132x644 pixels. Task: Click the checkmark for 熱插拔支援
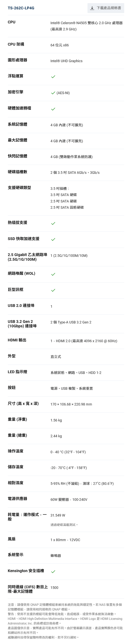(x=53, y=224)
